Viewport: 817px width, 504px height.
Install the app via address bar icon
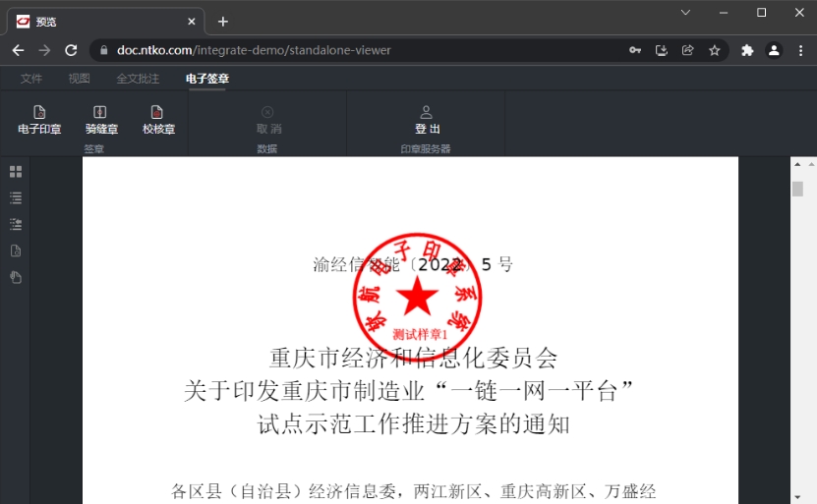662,50
